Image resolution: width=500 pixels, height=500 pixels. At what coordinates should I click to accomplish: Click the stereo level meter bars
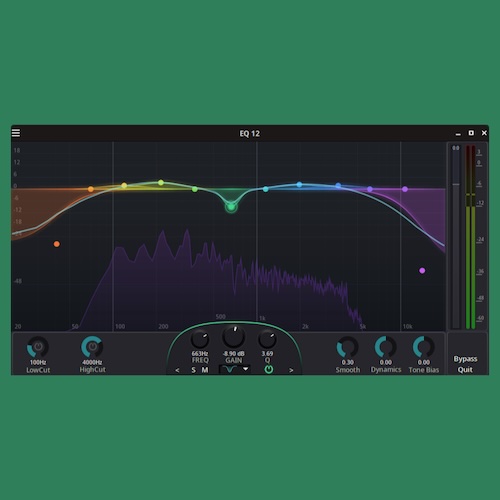click(x=470, y=237)
